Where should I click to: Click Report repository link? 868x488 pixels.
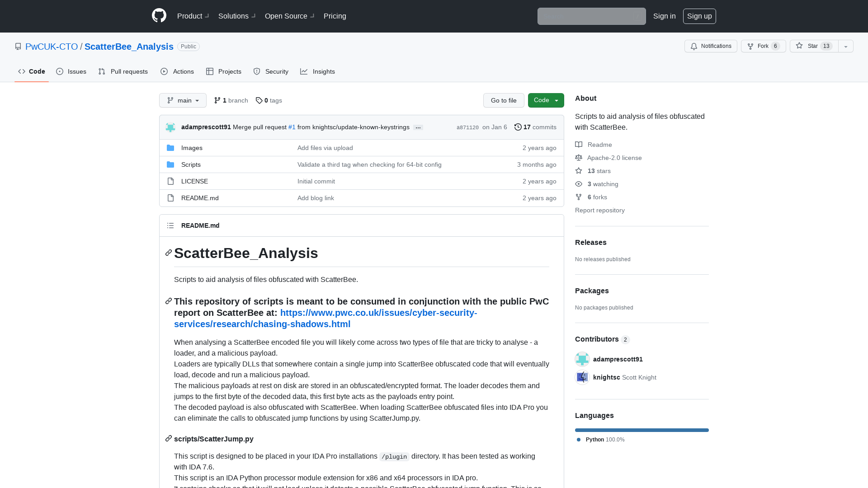click(600, 210)
